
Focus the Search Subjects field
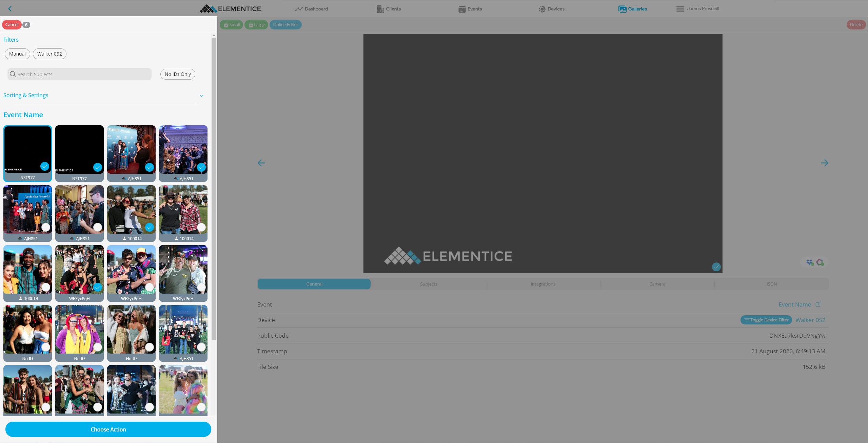[x=79, y=74]
